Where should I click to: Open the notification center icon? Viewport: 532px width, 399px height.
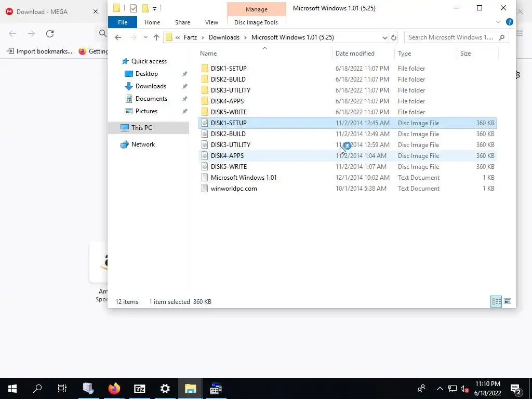click(x=516, y=389)
